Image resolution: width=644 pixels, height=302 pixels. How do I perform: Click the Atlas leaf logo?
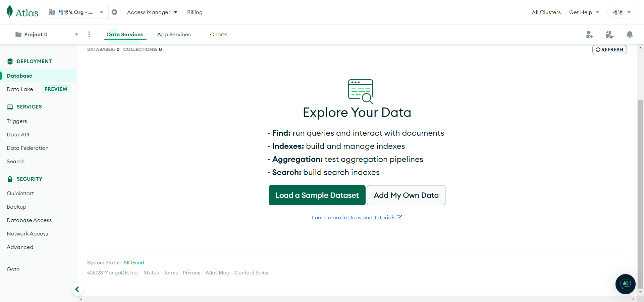(x=22, y=12)
